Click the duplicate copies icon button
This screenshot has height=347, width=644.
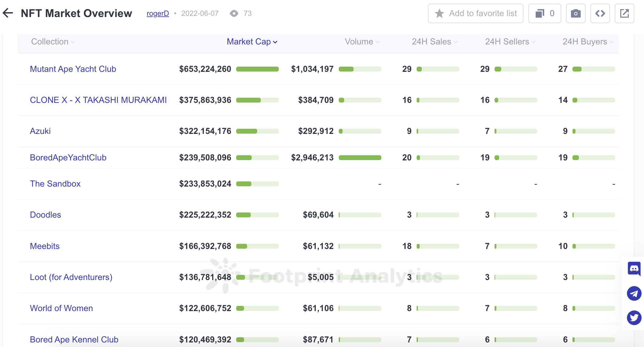point(544,13)
